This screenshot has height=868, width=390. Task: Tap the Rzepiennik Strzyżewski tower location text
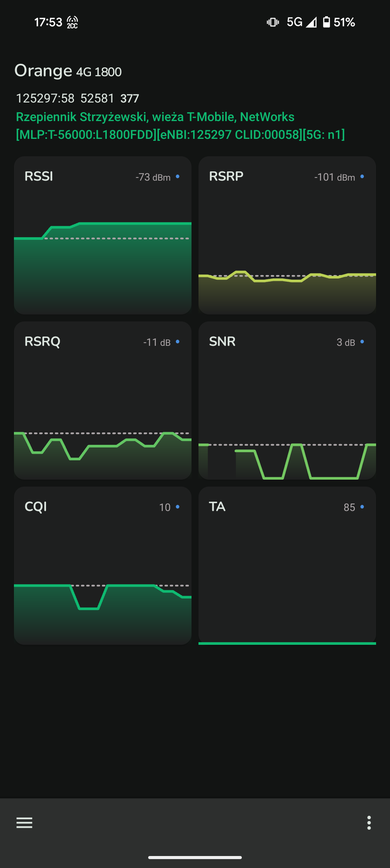(x=155, y=117)
